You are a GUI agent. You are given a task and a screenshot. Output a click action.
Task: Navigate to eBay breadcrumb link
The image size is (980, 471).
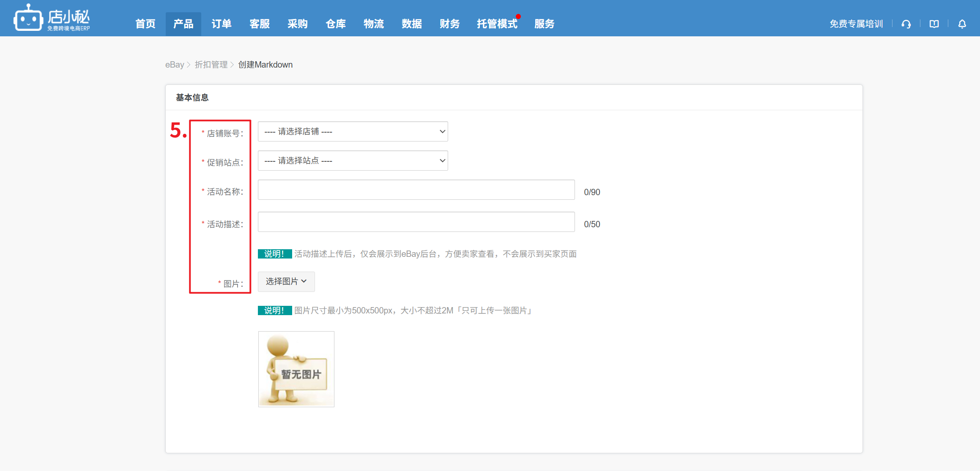tap(174, 65)
